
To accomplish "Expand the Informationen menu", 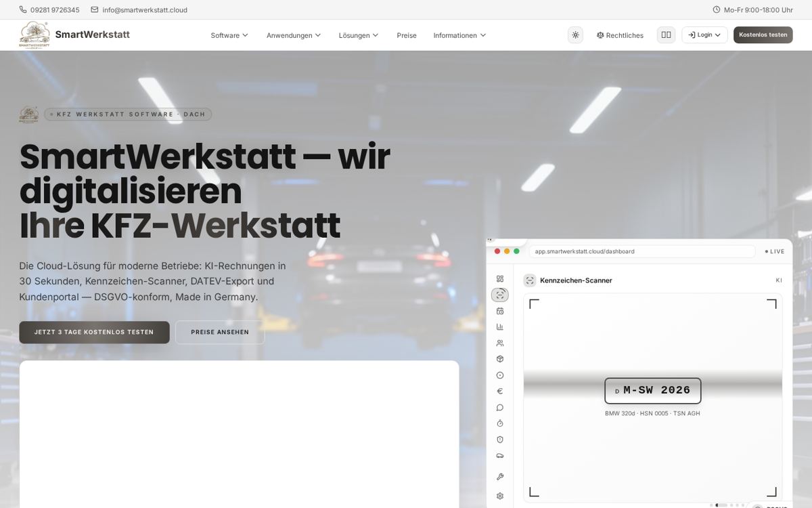I will coord(459,35).
